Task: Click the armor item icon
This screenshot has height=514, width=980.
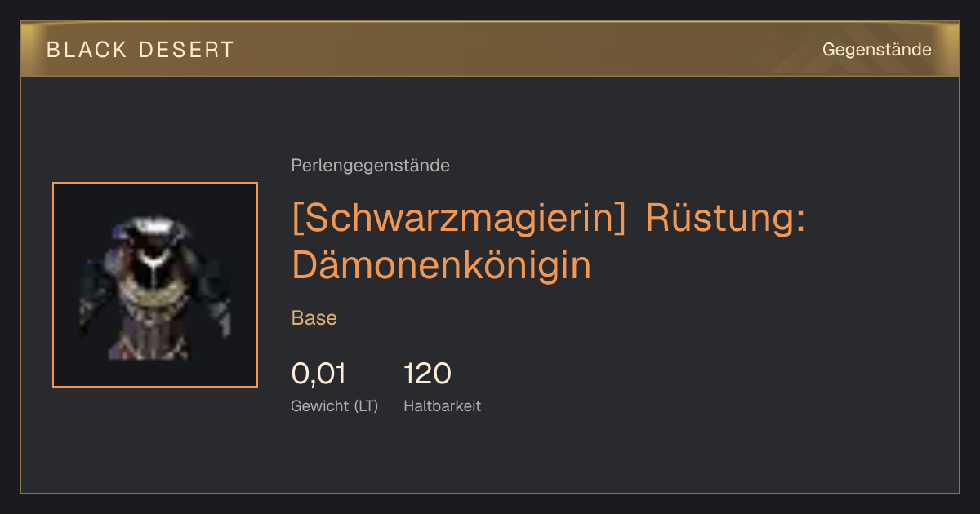Action: (x=155, y=285)
